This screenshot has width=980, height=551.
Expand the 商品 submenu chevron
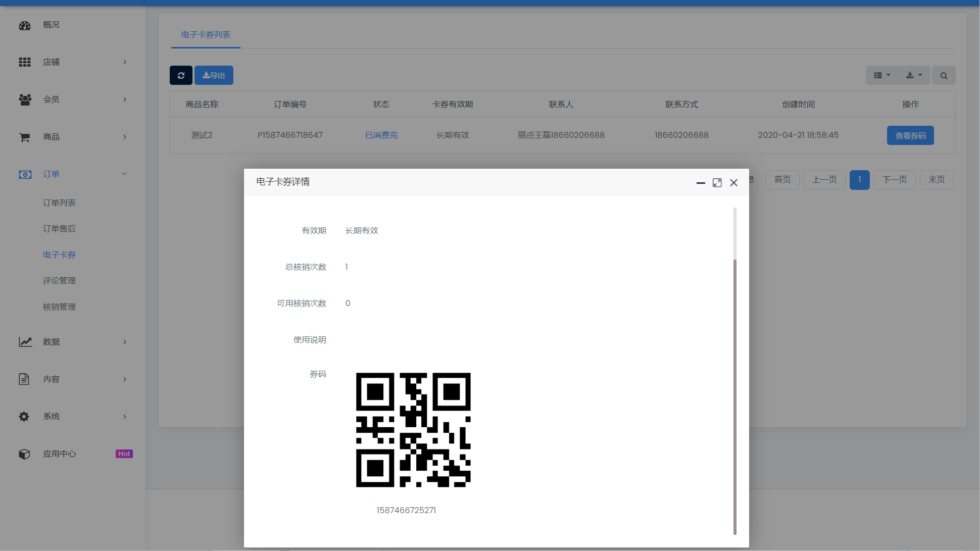tap(125, 137)
